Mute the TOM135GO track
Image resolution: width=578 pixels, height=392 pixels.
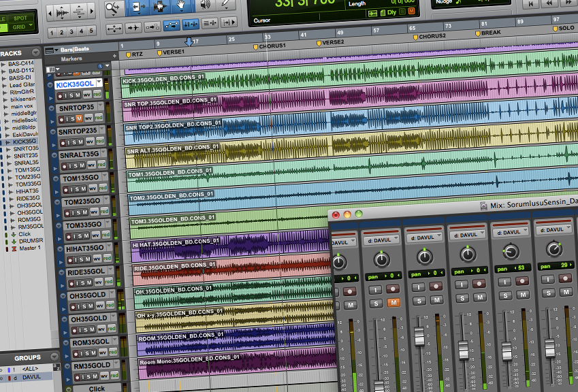click(83, 189)
